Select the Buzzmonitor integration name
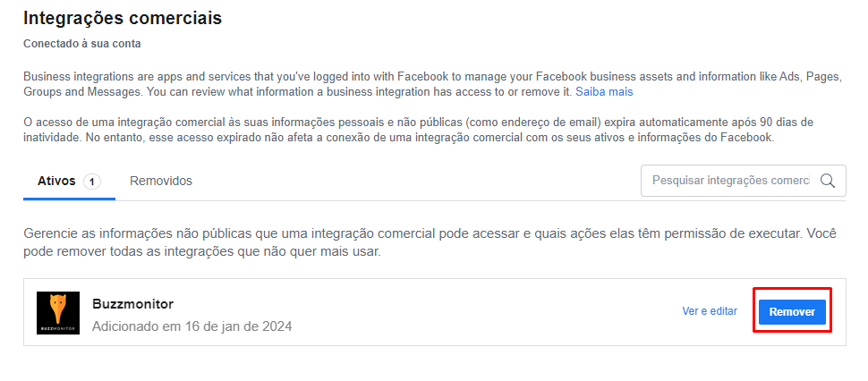This screenshot has height=381, width=868. point(133,303)
